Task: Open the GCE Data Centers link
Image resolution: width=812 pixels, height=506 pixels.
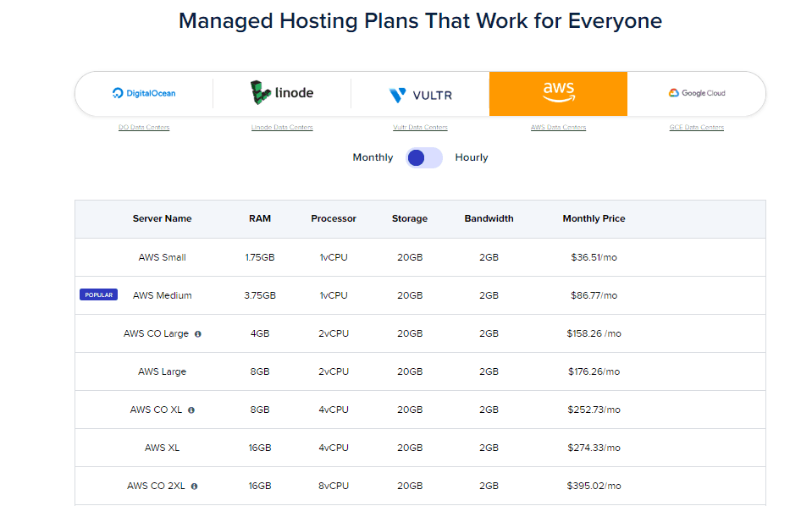Action: [697, 127]
